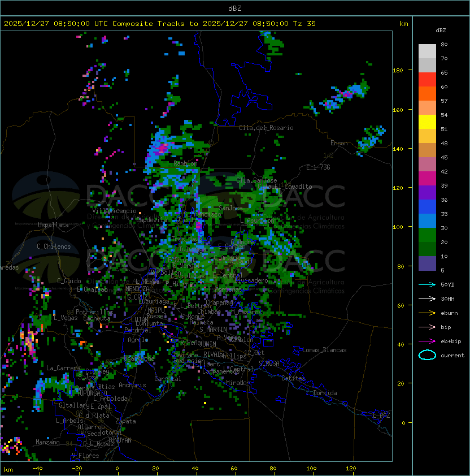Click the MENDOZA city label on map
This screenshot has width=470, height=476.
point(138,289)
